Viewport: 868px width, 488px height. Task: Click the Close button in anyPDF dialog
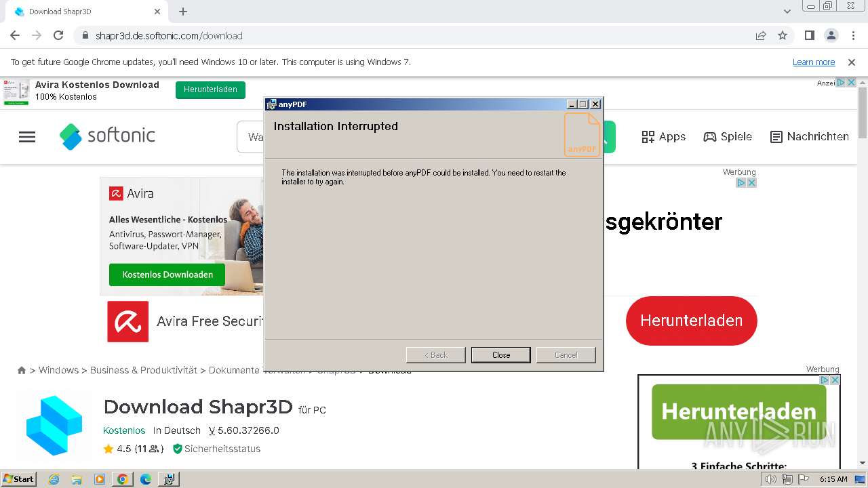tap(501, 355)
